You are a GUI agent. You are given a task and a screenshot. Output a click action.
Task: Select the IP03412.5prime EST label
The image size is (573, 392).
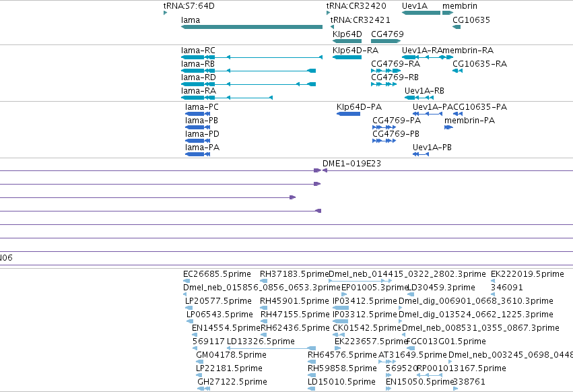point(365,301)
